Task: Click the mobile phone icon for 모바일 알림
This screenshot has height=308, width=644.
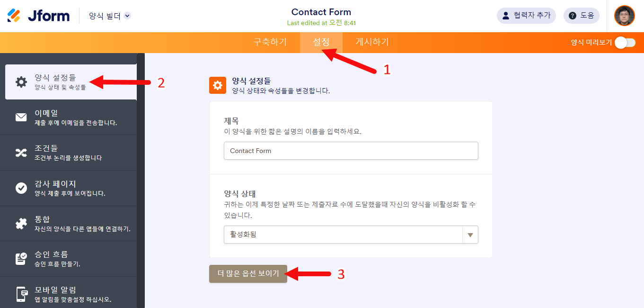Action: [x=21, y=294]
